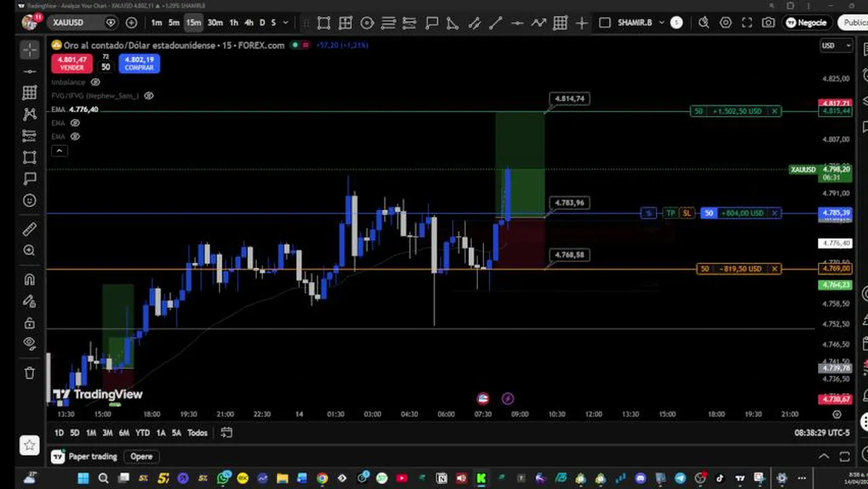Viewport: 868px width, 489px height.
Task: Select the XABCD pattern tool in left sidebar
Action: pos(29,114)
